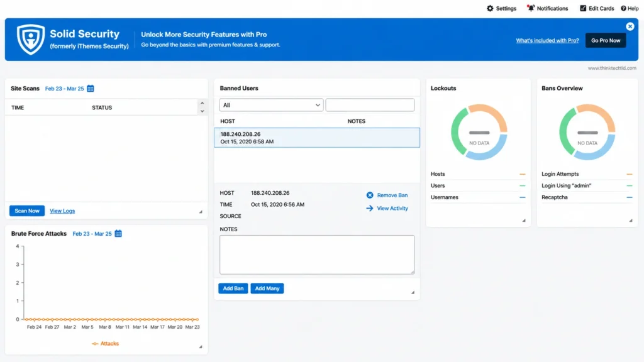The image size is (644, 362).
Task: Click the NOTES column header in Banned Users
Action: pyautogui.click(x=357, y=121)
